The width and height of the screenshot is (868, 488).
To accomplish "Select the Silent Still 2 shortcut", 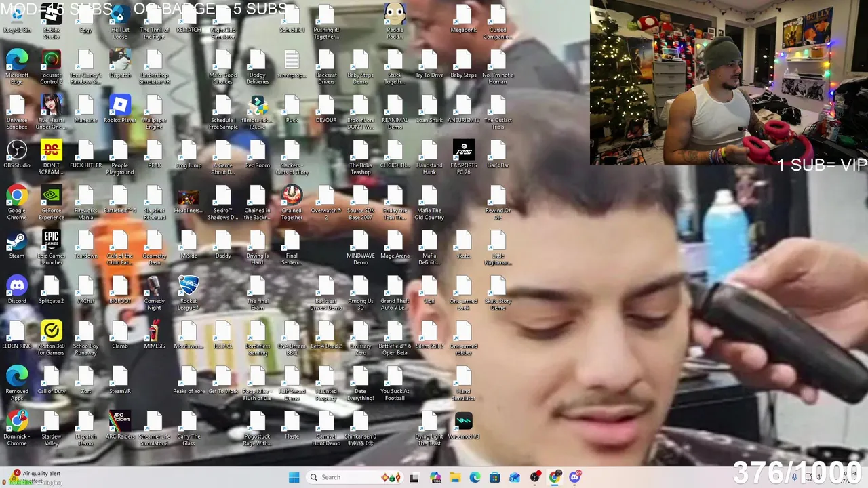I will pyautogui.click(x=429, y=335).
